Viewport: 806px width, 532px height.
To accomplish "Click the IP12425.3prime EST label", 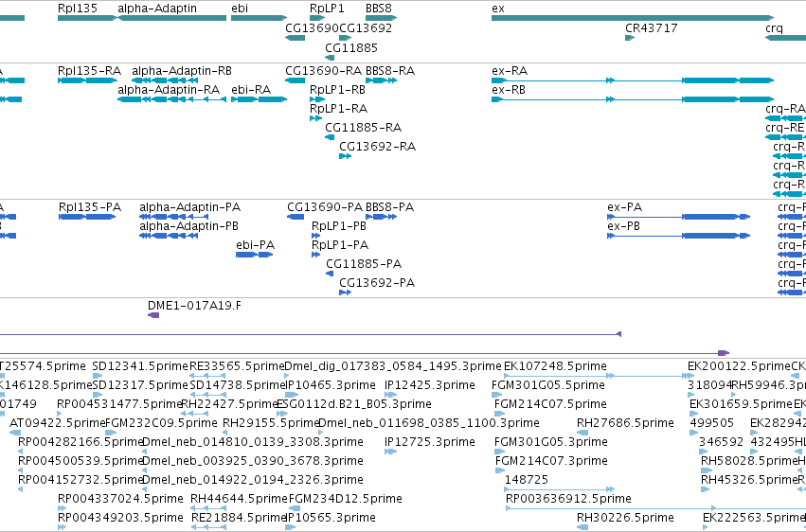I will (430, 385).
